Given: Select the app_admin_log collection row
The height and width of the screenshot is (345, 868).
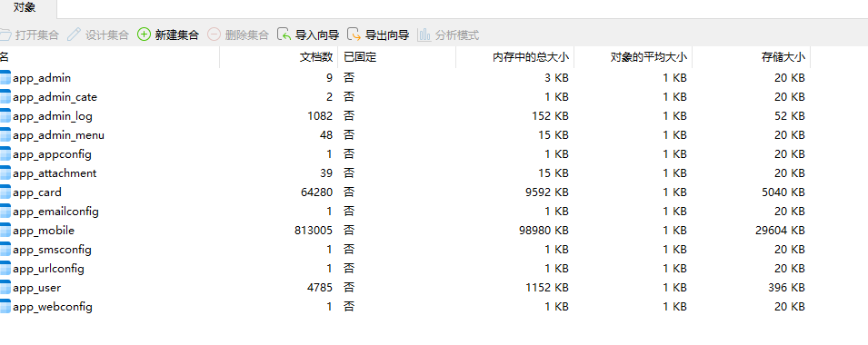Looking at the screenshot, I should 405,116.
